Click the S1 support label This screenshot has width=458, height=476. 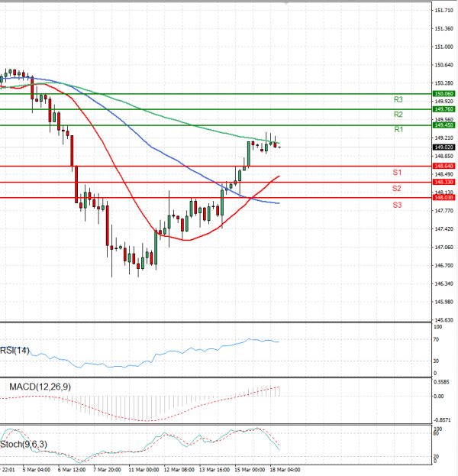click(x=397, y=173)
